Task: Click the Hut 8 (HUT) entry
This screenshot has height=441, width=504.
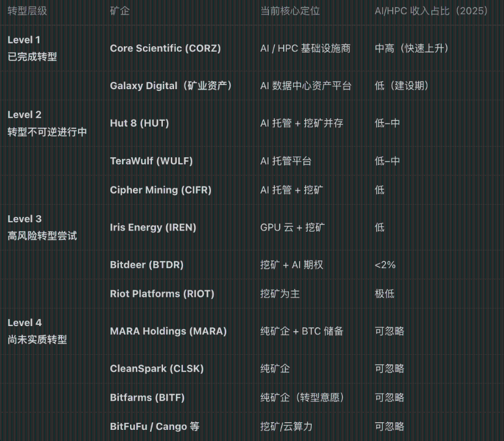Action: [139, 123]
